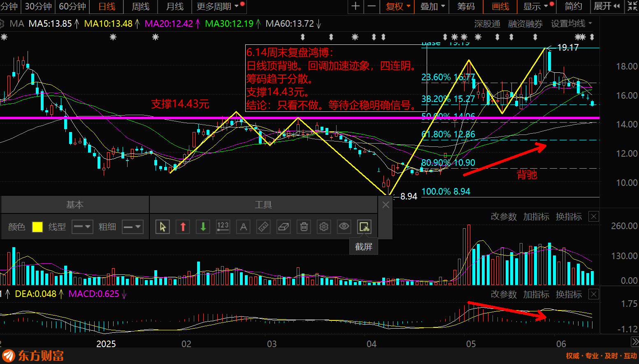Click 换指标 in MACD panel
The width and height of the screenshot is (639, 364).
[569, 294]
